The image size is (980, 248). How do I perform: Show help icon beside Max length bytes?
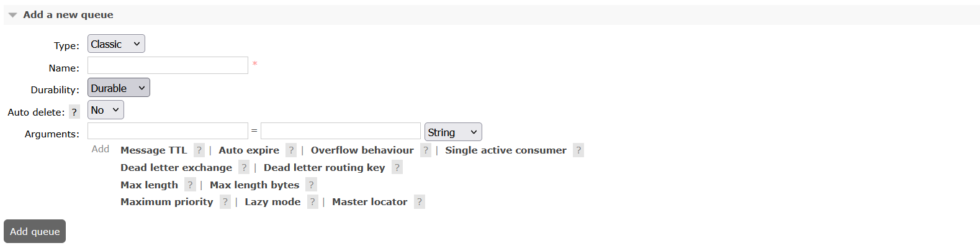click(x=312, y=185)
